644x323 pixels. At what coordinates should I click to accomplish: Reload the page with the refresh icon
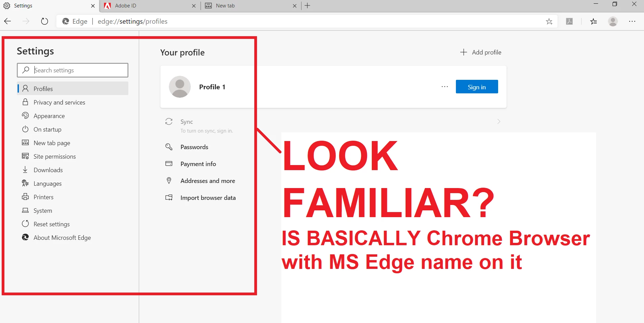[x=45, y=21]
